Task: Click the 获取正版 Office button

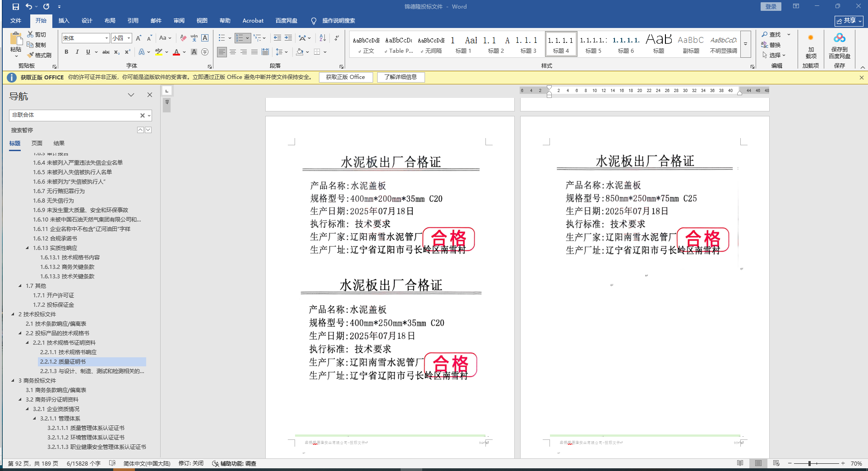Action: click(x=346, y=77)
